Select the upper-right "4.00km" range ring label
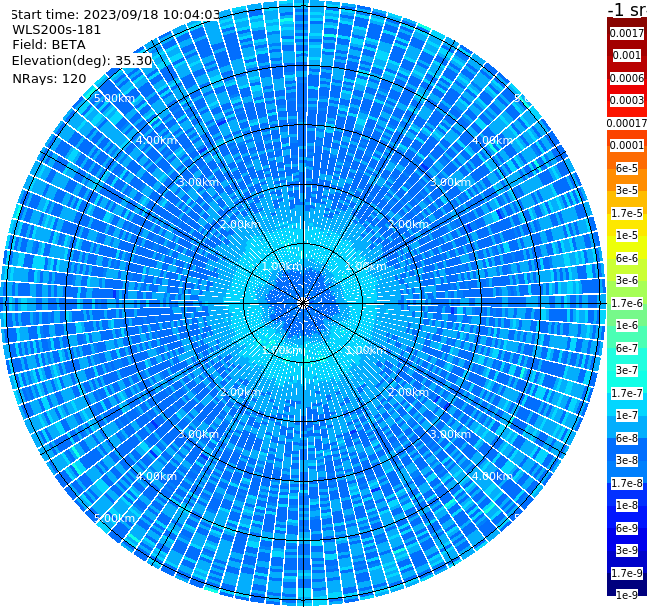This screenshot has height=607, width=647. point(492,140)
